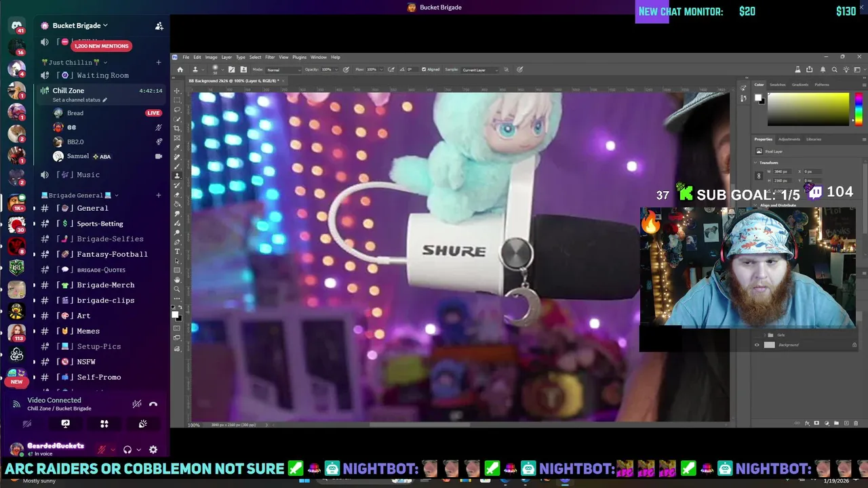
Task: Open Photoshop search magnifier icon
Action: pos(835,69)
